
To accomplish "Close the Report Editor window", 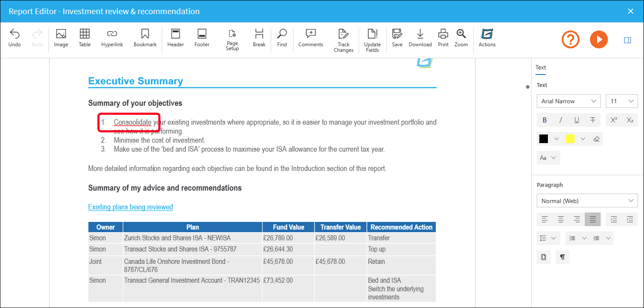I will click(630, 11).
